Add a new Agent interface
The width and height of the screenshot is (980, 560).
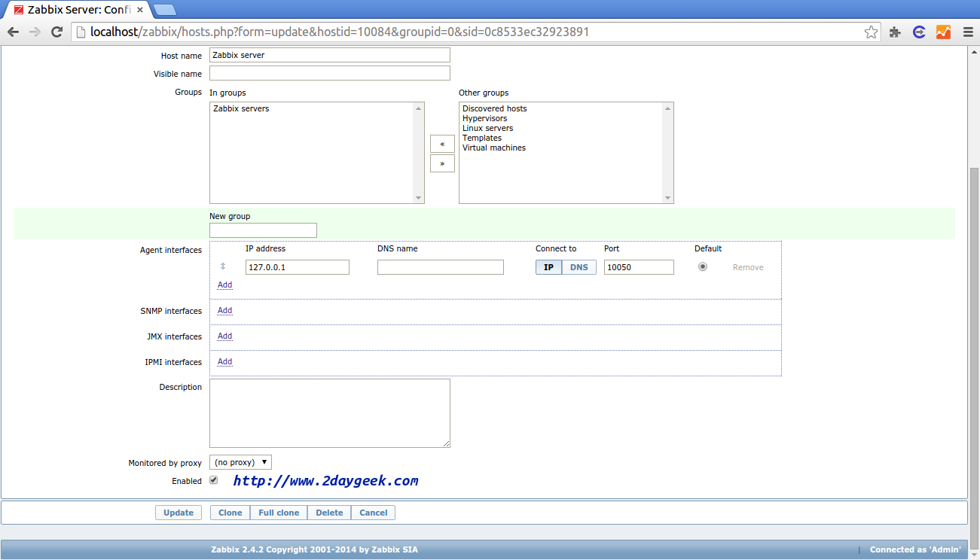(x=224, y=285)
